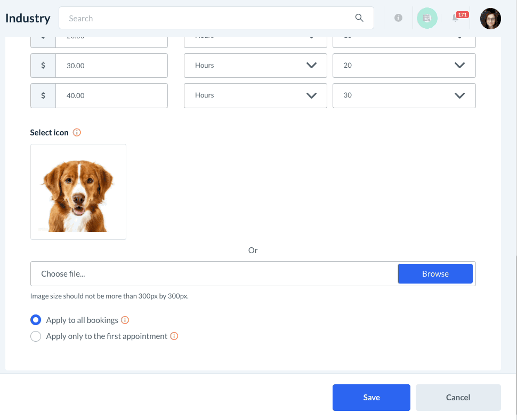Open the green calendar icon

tap(427, 18)
